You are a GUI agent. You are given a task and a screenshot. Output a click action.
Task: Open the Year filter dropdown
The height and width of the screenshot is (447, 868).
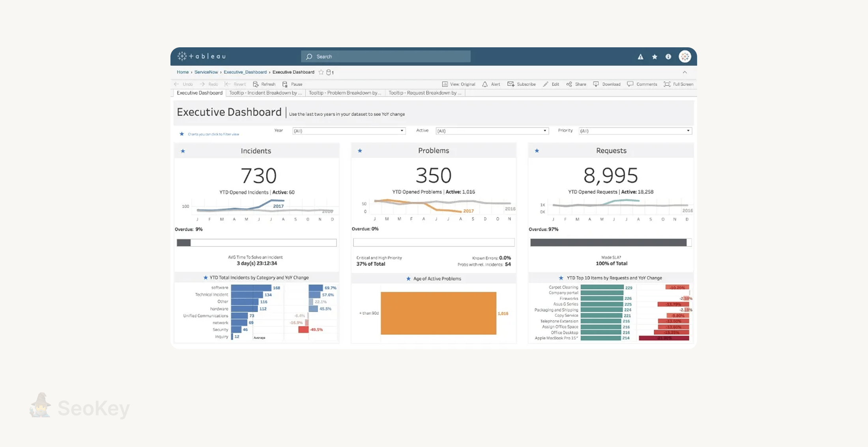click(x=349, y=131)
